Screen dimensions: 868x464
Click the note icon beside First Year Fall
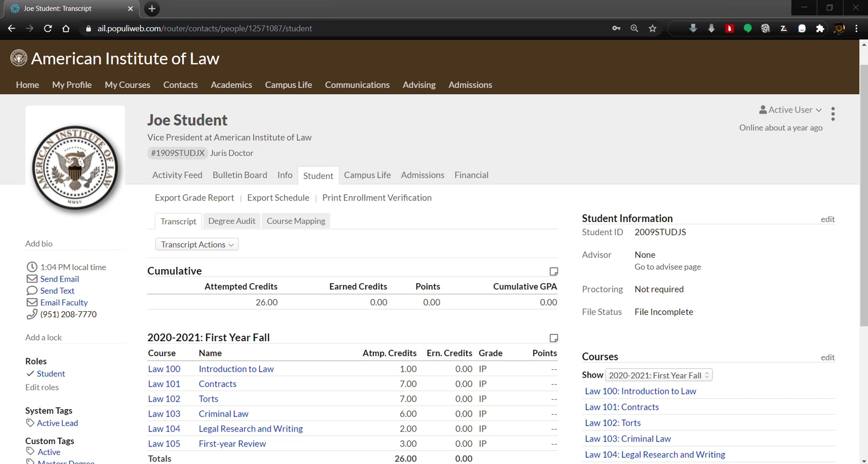click(x=553, y=338)
